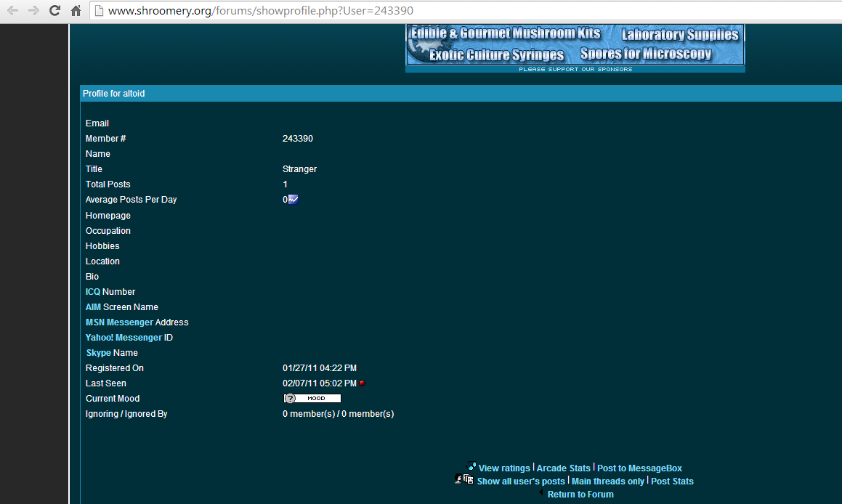Click the red offline status dot
842x504 pixels.
(x=362, y=383)
